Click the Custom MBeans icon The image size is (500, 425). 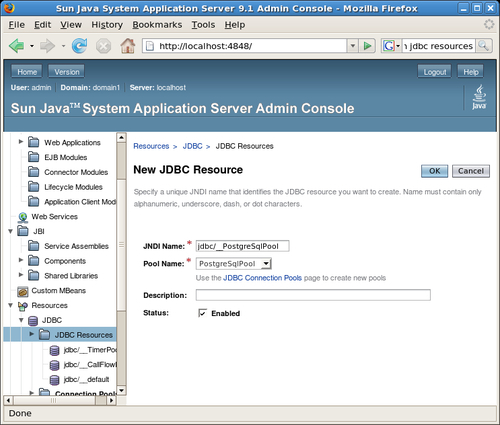[x=23, y=291]
